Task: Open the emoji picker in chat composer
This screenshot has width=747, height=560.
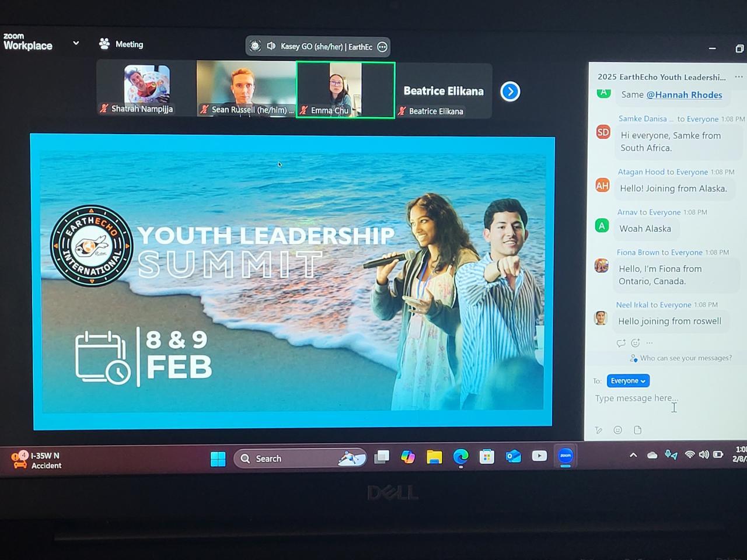Action: tap(618, 430)
